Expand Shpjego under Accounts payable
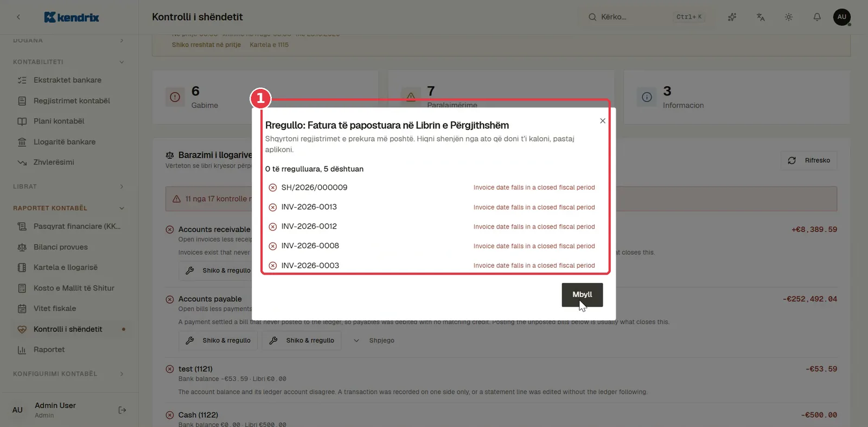 374,341
